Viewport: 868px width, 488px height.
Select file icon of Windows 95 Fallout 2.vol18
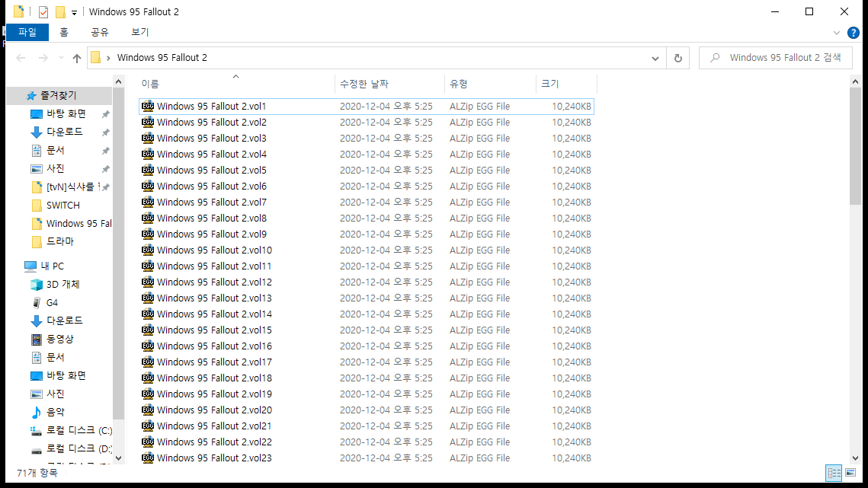click(148, 378)
